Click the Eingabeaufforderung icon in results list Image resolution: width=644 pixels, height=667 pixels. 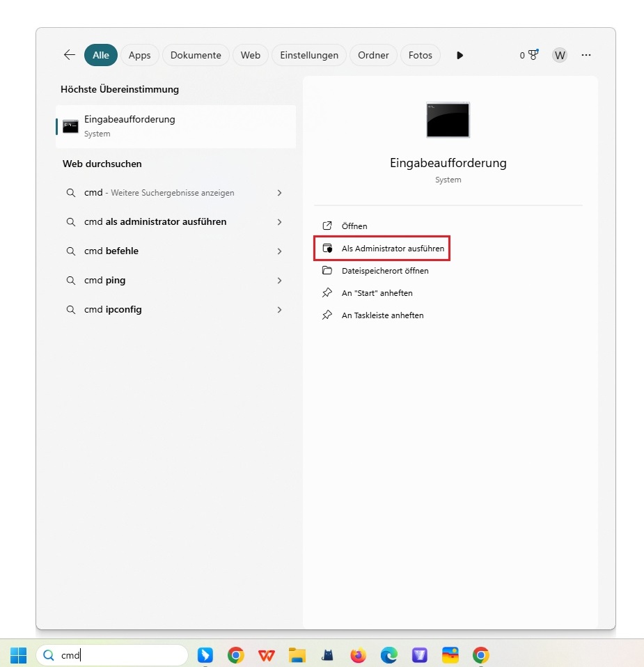point(70,126)
